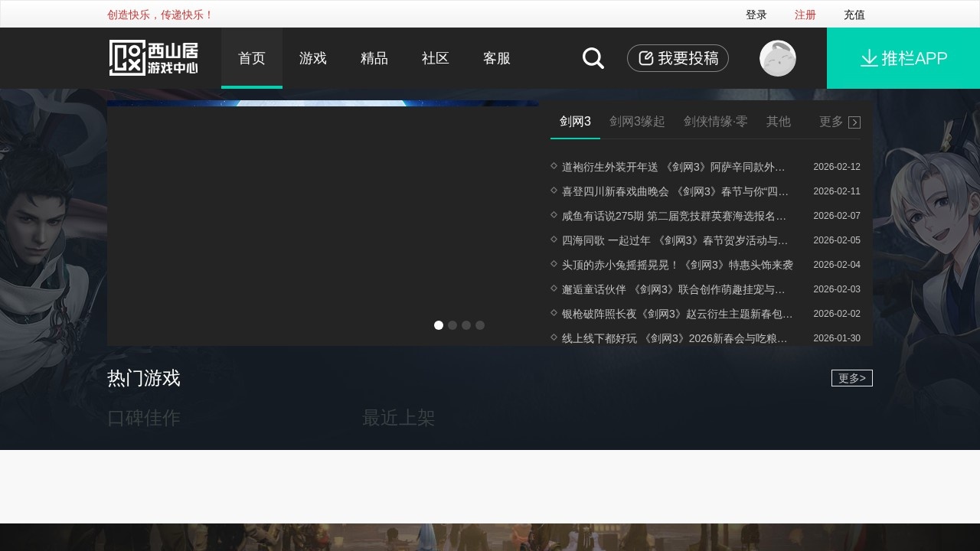Click the circular rabbit avatar icon

(778, 58)
